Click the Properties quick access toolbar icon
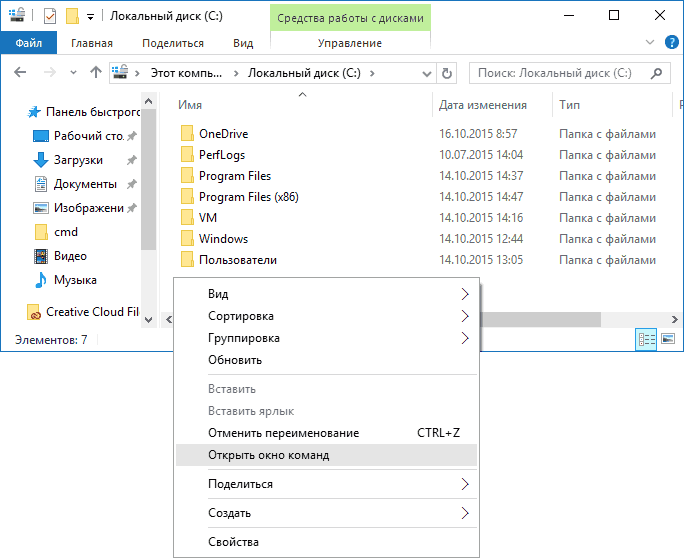Screen dimensions: 684x558 click(x=50, y=17)
